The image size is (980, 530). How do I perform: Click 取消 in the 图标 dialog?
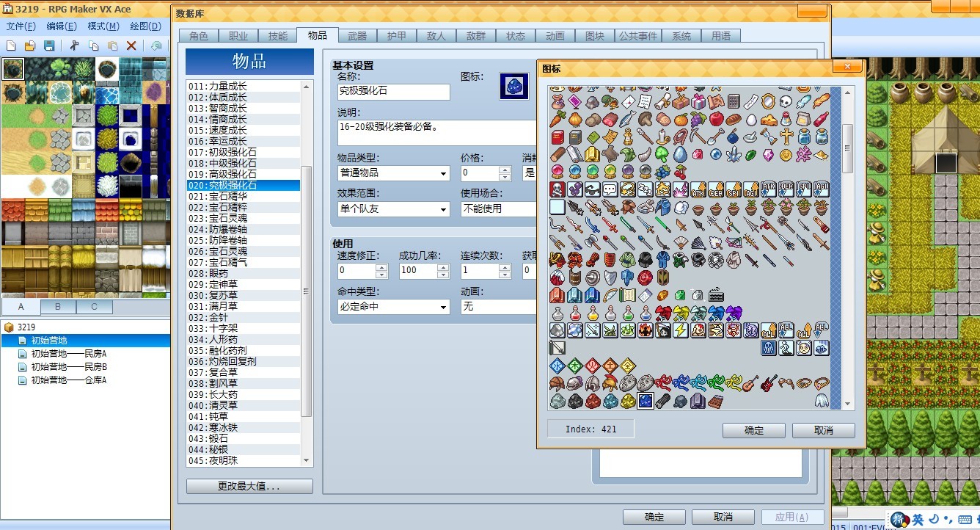[x=824, y=430]
